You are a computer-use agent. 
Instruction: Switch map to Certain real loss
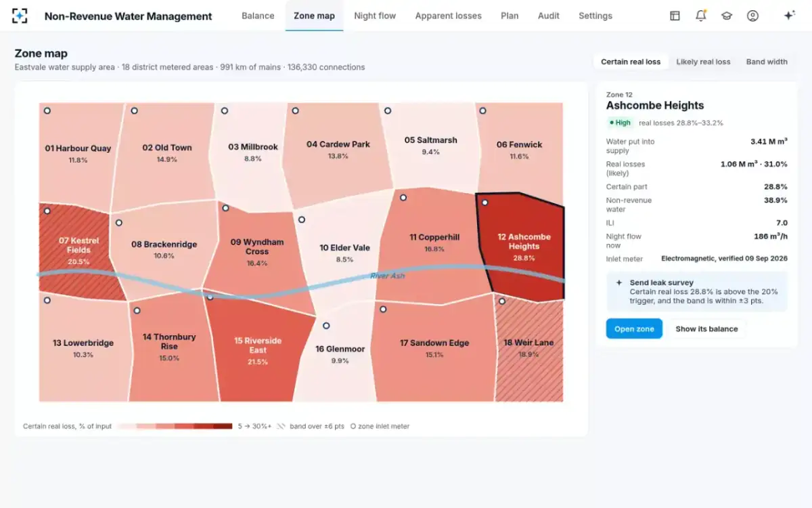coord(631,62)
